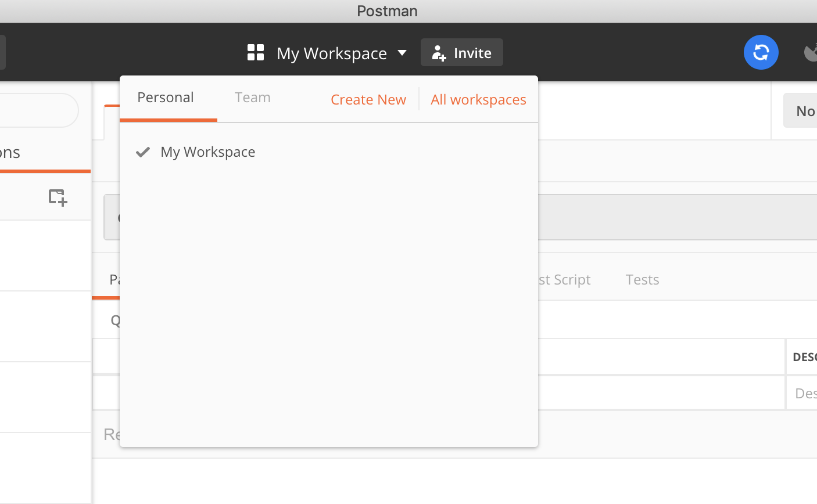
Task: Click the add-person icon on Invite
Action: [439, 53]
